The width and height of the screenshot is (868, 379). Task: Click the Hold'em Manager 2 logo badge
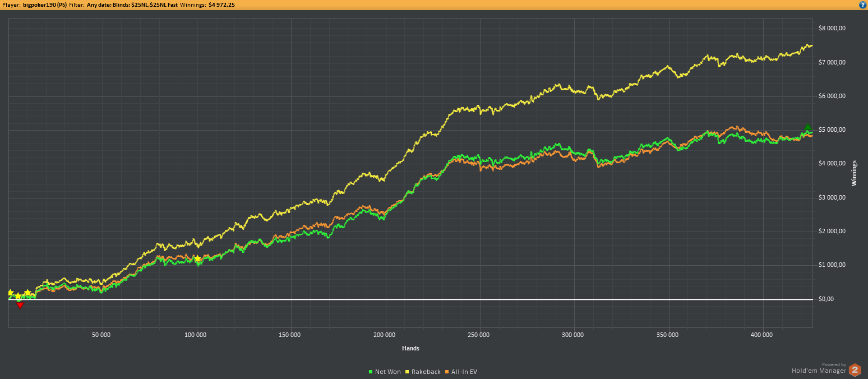855,369
